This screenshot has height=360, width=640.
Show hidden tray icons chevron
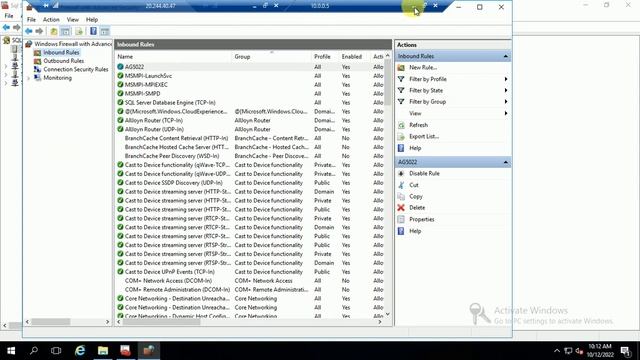point(557,351)
